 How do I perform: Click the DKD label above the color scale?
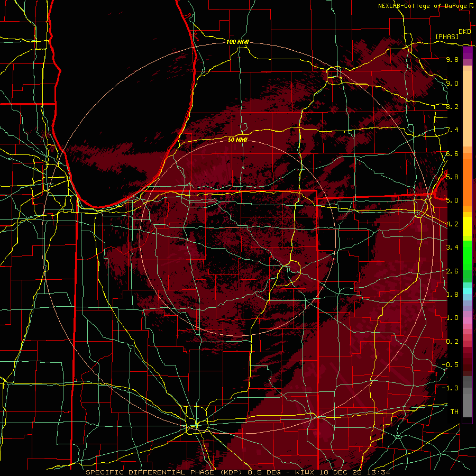[x=465, y=32]
